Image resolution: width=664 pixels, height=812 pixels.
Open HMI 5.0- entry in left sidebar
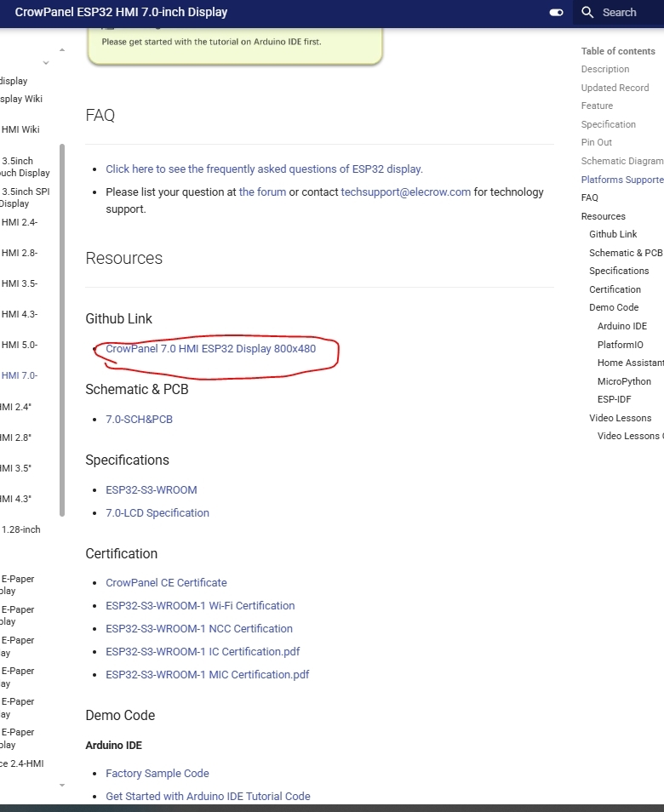pos(20,345)
